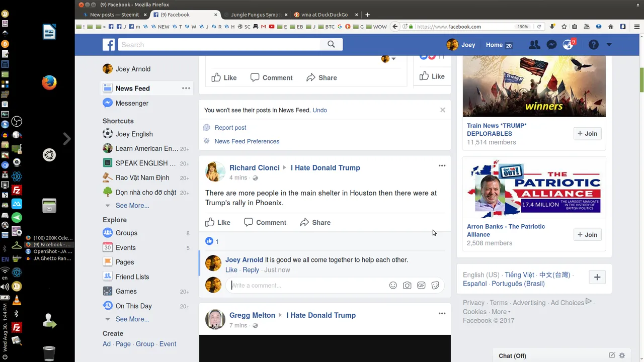
Task: Add a sticker to comment
Action: (x=435, y=286)
